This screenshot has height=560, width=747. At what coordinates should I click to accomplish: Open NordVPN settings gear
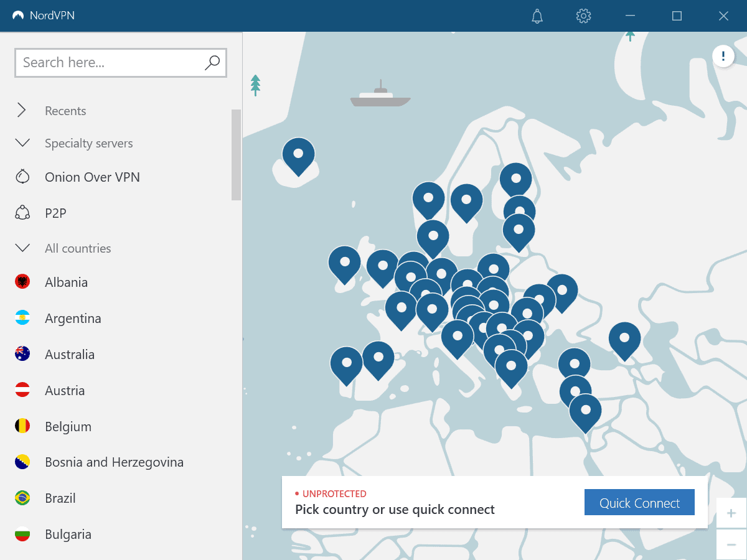(583, 16)
